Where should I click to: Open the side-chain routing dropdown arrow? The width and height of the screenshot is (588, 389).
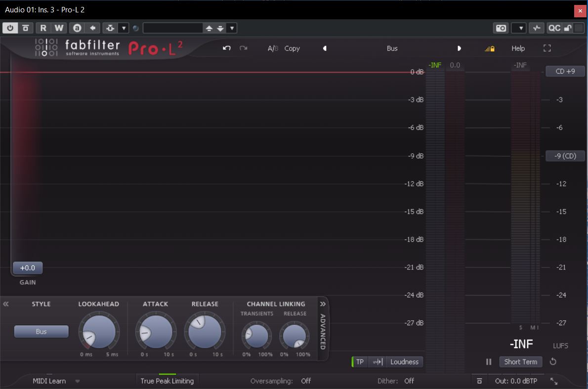click(124, 28)
